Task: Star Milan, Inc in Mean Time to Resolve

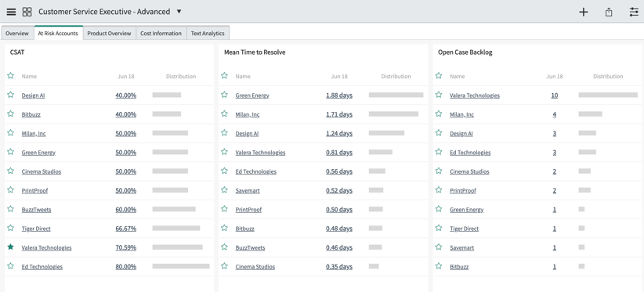Action: click(224, 114)
